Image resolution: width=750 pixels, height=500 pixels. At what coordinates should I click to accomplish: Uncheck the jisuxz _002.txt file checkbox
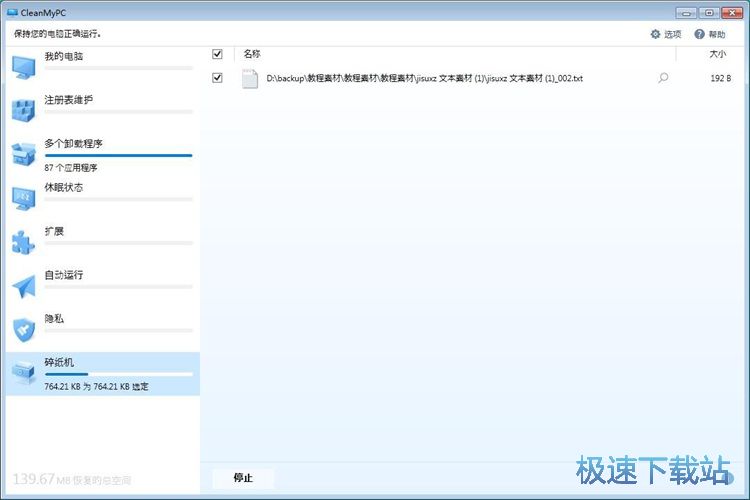pos(217,78)
